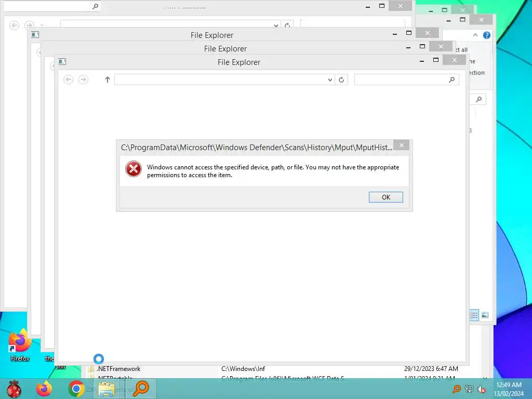
Task: Collapse the ribbon using the chevron beside Help
Action: tap(475, 35)
